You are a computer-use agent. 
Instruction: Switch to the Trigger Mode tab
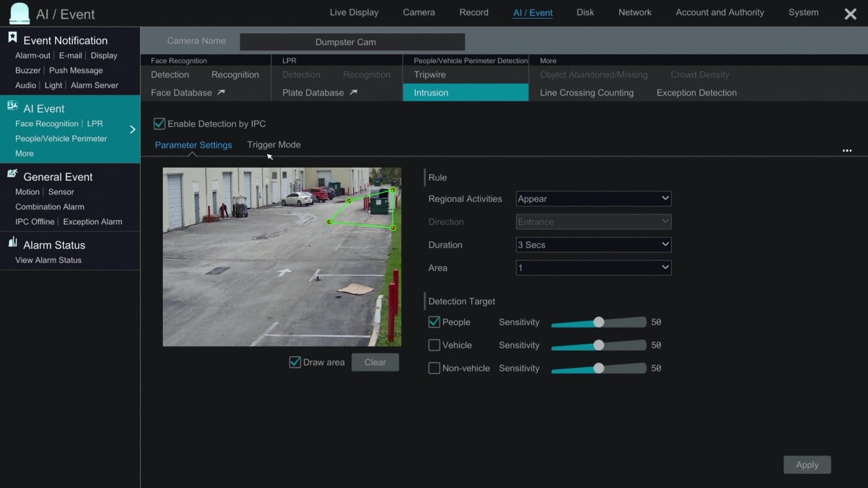point(274,145)
